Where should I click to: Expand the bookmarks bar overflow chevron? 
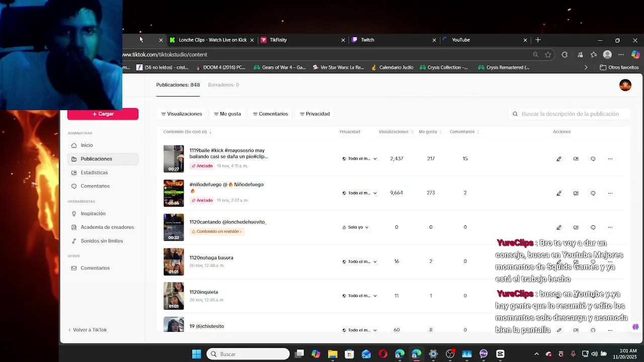click(x=586, y=67)
